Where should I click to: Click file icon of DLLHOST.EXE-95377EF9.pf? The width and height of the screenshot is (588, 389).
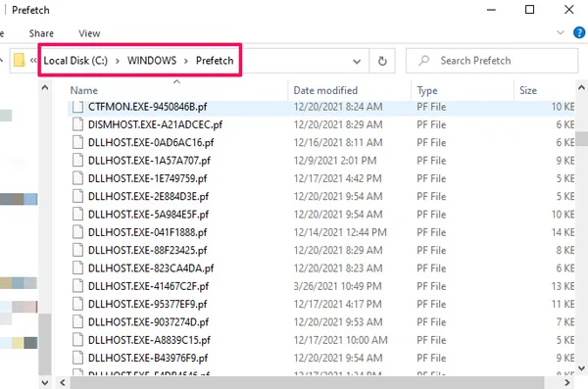tap(77, 304)
